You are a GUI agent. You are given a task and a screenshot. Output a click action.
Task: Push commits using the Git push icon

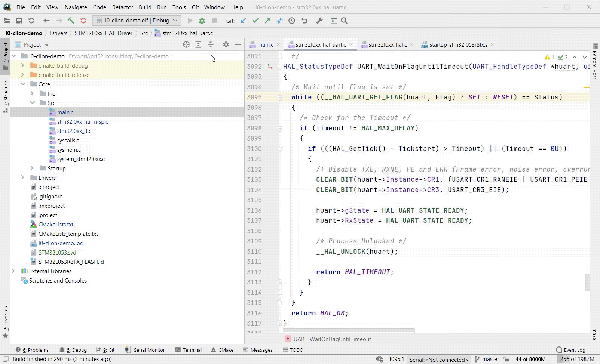(x=267, y=21)
